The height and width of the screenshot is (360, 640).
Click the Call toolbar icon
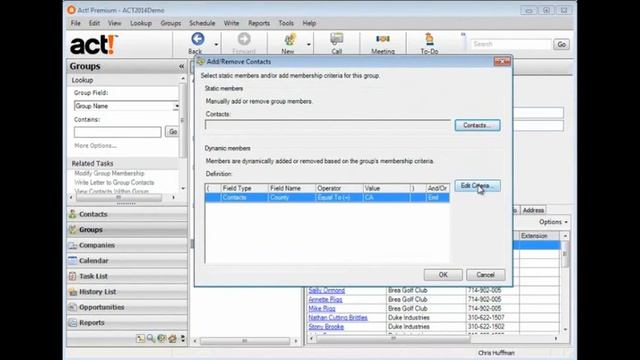pyautogui.click(x=337, y=39)
